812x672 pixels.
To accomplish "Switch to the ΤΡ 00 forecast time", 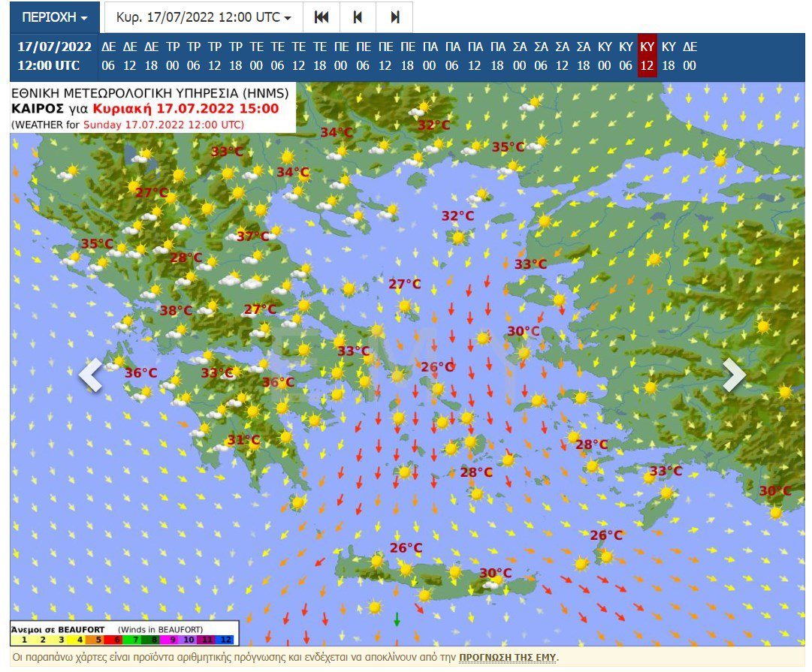I will coord(173,56).
